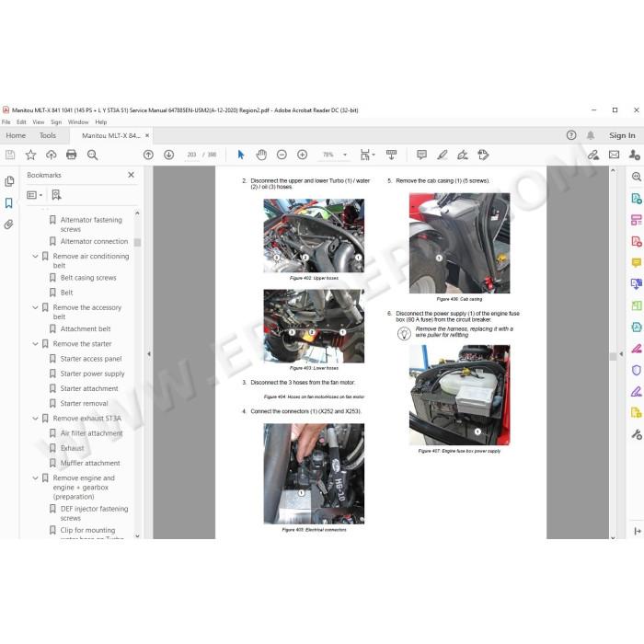
Task: Open 'Air filter attachment' bookmark
Action: coord(92,433)
